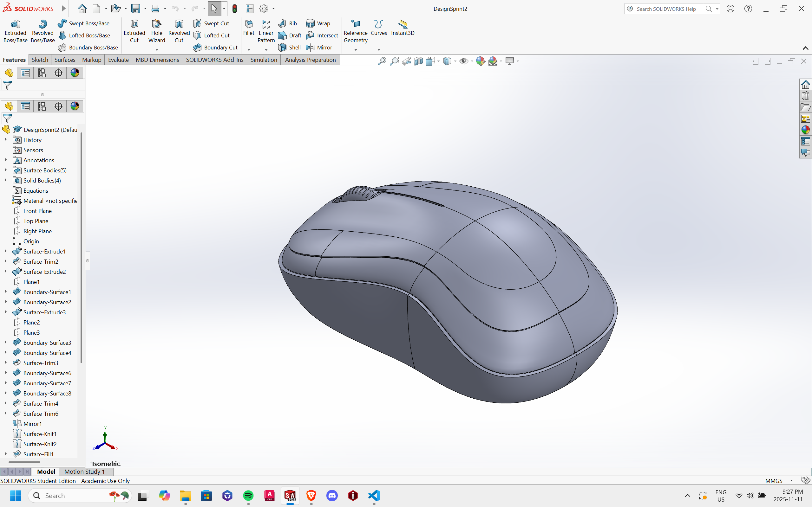Switch to the Surfaces tab
The image size is (812, 507).
(65, 60)
